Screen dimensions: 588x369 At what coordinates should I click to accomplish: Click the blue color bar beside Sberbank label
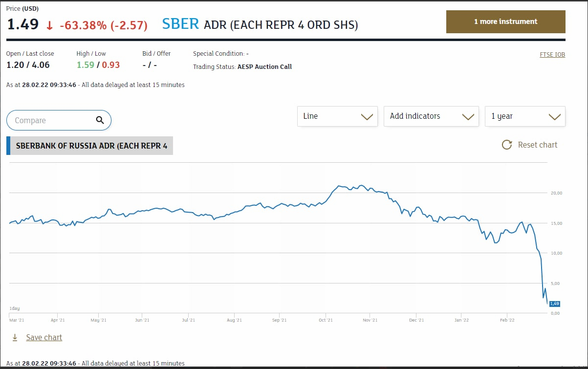click(8, 146)
